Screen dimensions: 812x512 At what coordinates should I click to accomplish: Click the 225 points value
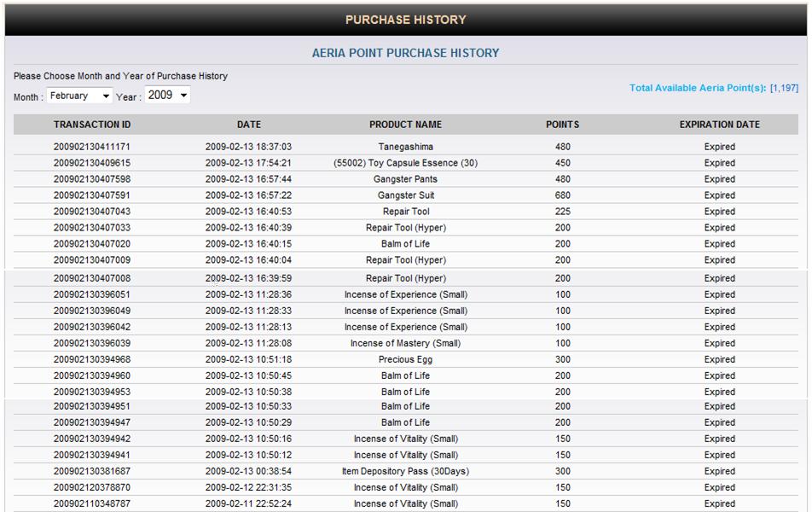point(563,212)
